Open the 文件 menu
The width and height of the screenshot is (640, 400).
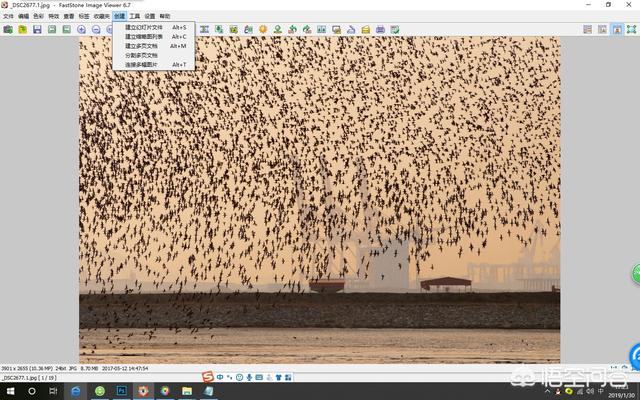[x=8, y=17]
